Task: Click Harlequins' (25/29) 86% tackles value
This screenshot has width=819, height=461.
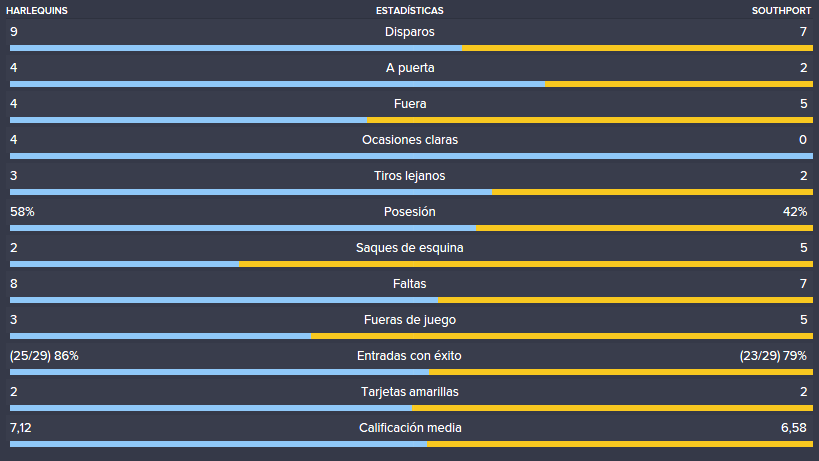Action: (x=44, y=356)
